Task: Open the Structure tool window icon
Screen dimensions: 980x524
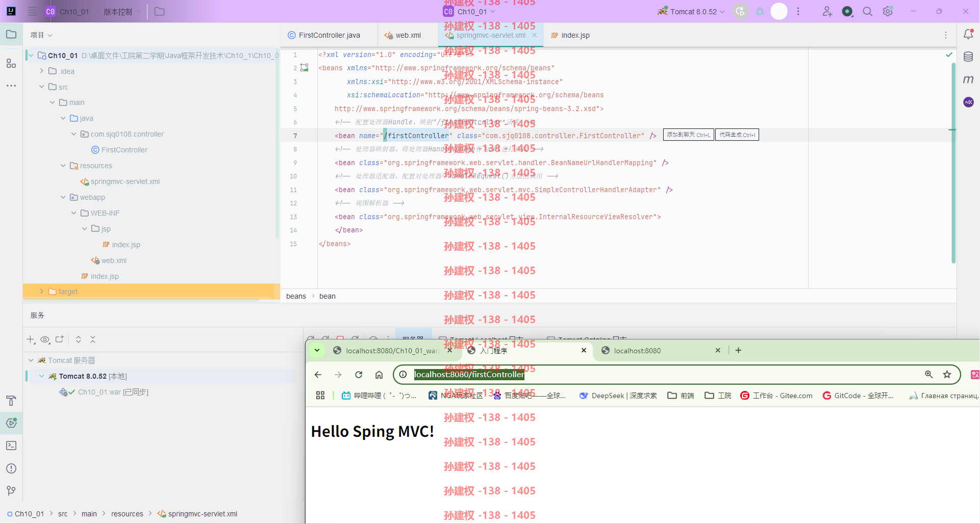Action: (x=11, y=63)
